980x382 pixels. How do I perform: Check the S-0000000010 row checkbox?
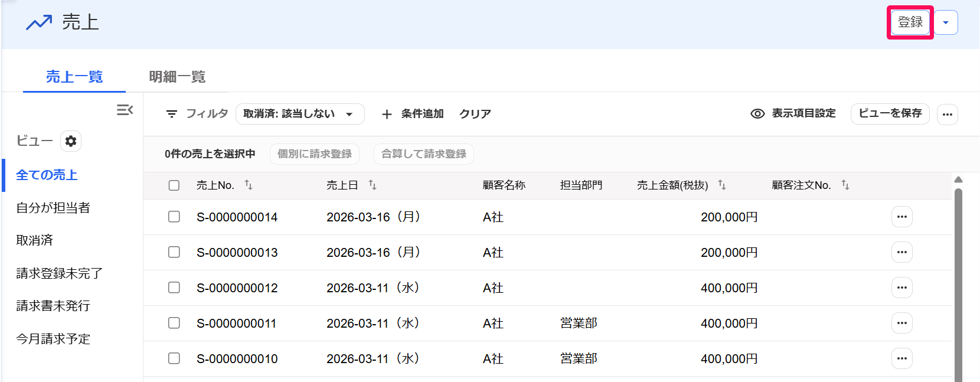174,358
